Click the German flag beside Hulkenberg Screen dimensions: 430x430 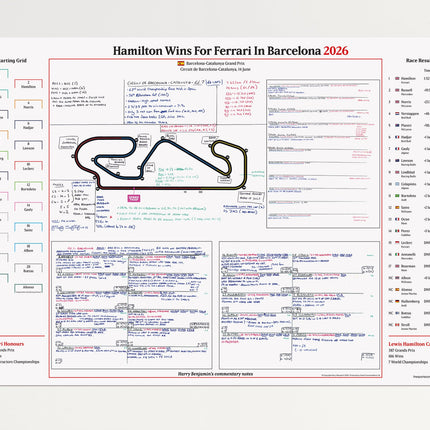[397, 301]
